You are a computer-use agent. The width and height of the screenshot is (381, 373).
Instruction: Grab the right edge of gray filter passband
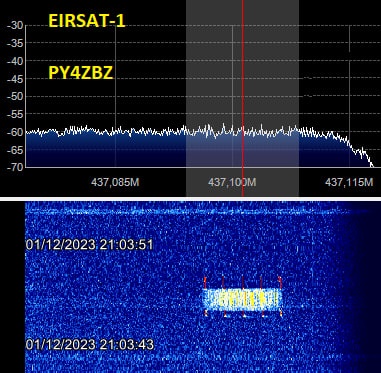click(x=299, y=98)
